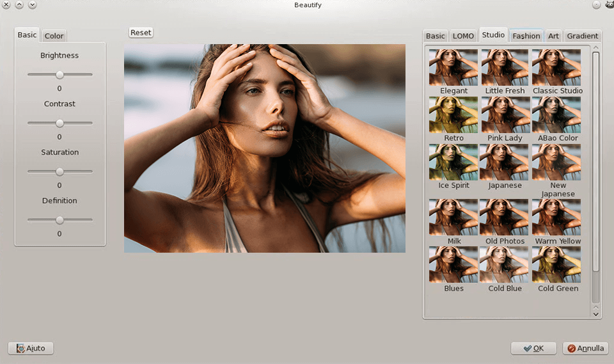Click the Contrast slider handle

click(59, 123)
